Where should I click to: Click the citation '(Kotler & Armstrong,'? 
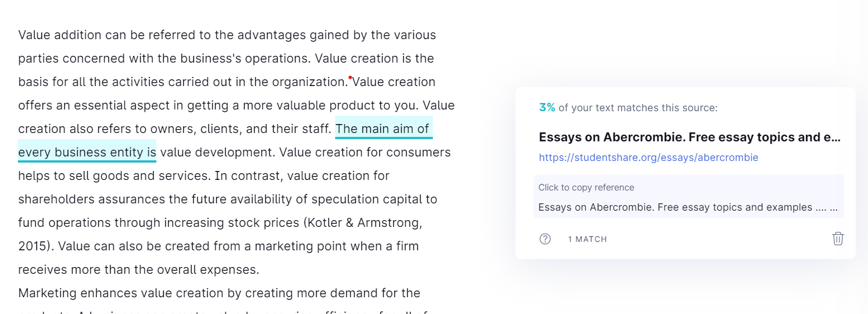[363, 223]
